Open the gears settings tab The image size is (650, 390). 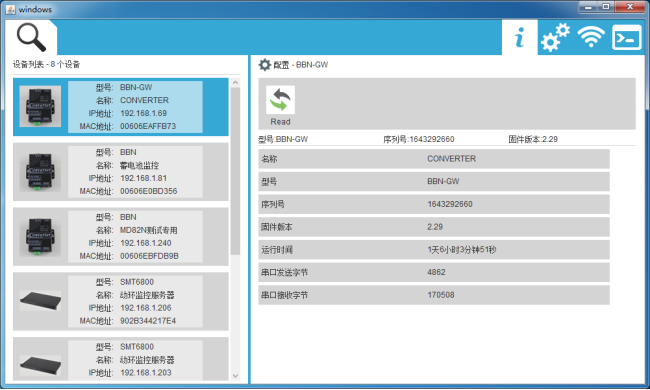point(555,37)
